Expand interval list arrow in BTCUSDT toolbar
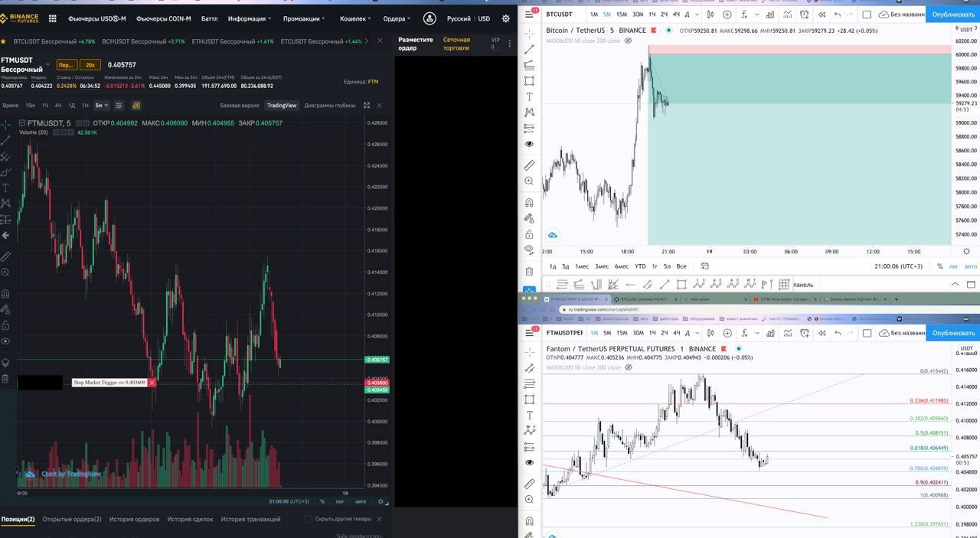The width and height of the screenshot is (980, 538). [696, 14]
